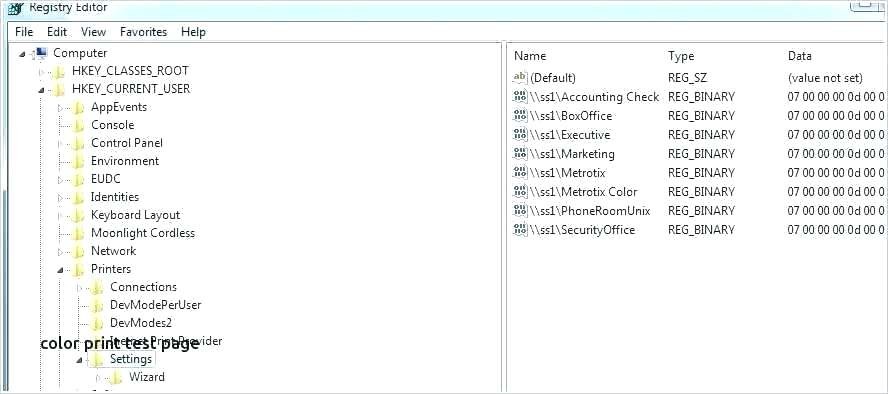Click the Type column header

(681, 56)
